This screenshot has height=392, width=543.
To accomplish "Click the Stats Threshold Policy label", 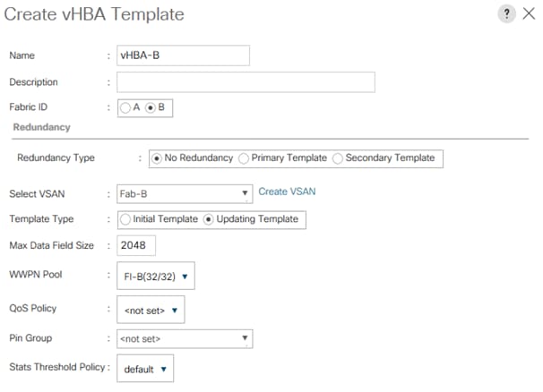I will [57, 367].
